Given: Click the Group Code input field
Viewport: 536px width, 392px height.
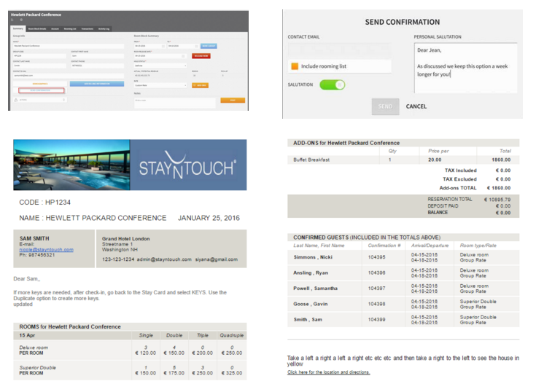Looking at the screenshot, I should pyautogui.click(x=39, y=56).
